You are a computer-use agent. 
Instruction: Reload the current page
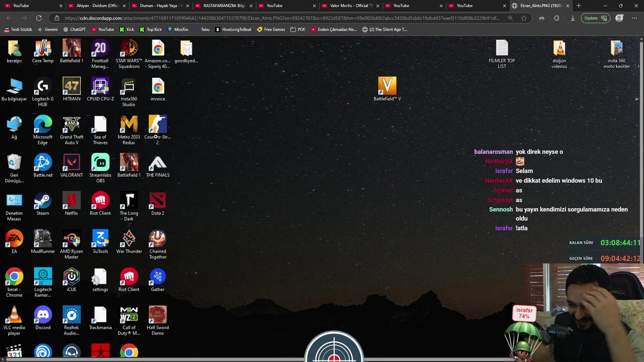(39, 18)
